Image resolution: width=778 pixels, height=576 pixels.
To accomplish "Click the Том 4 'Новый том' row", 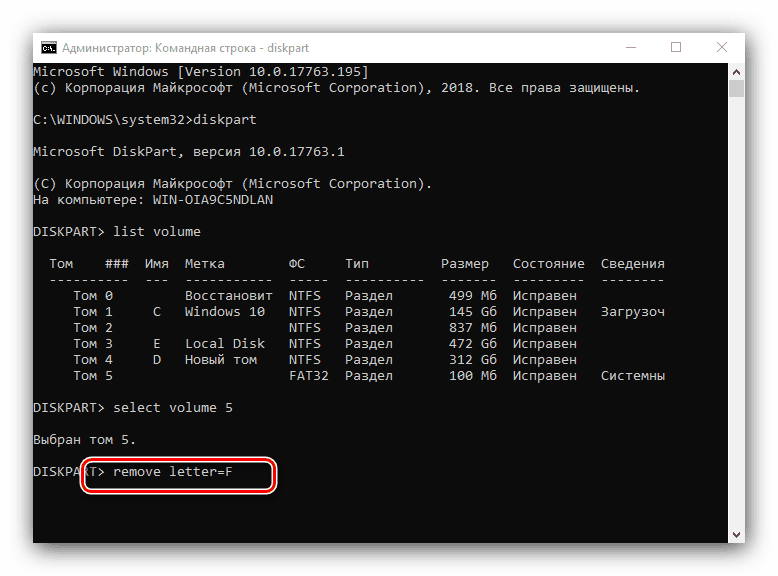I will 220,360.
